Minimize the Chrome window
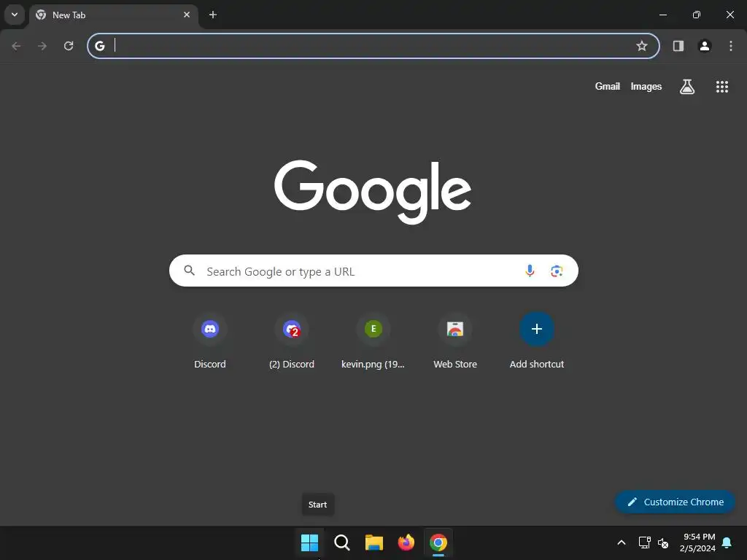Screen dimensions: 747x560 [662, 15]
